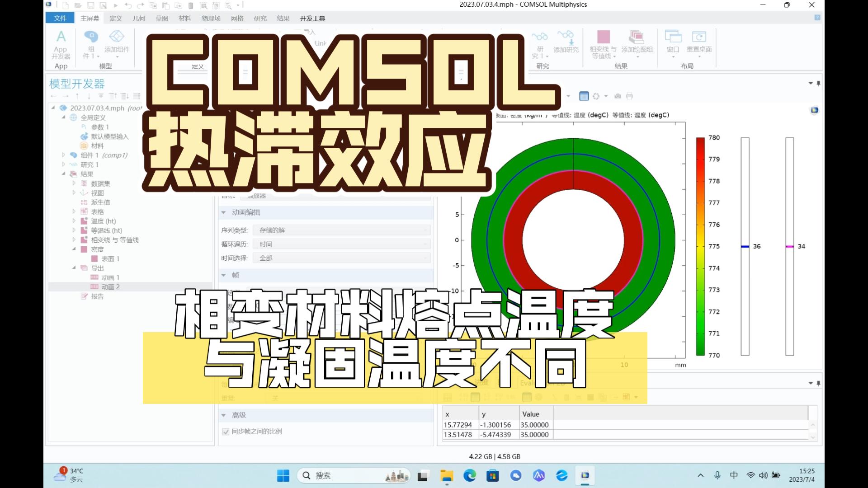
Task: Open the 序列类型 dropdown
Action: click(341, 230)
